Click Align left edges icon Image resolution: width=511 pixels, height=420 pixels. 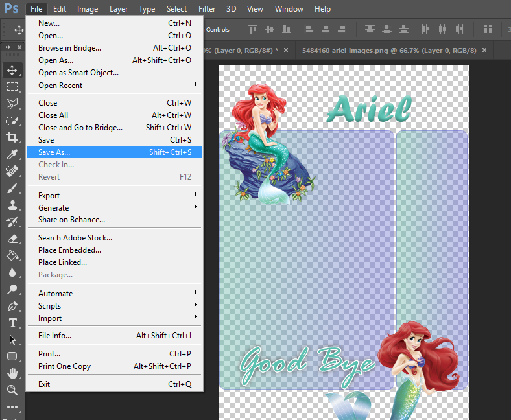[x=309, y=29]
